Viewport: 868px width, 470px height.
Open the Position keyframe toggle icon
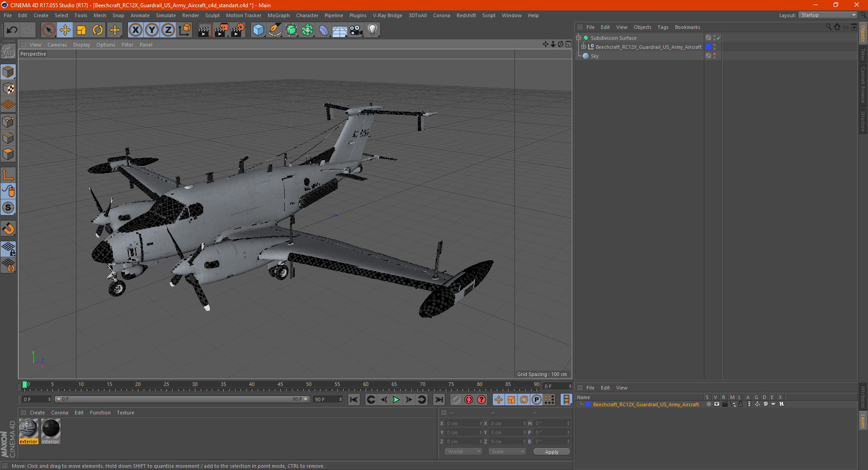(498, 399)
